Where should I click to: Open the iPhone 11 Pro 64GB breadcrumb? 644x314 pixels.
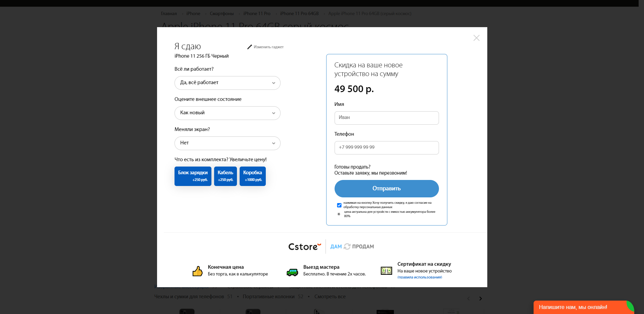tap(299, 14)
